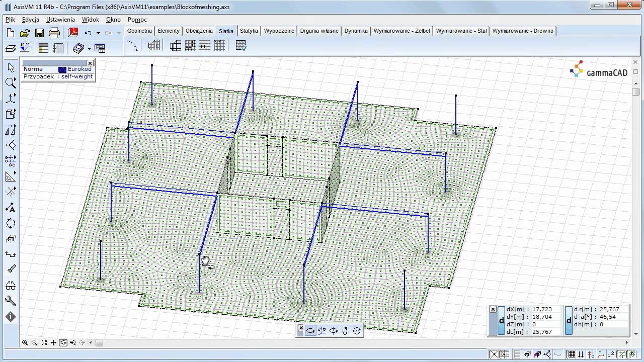
Task: Toggle the grid display icon in status bar
Action: pos(572,355)
